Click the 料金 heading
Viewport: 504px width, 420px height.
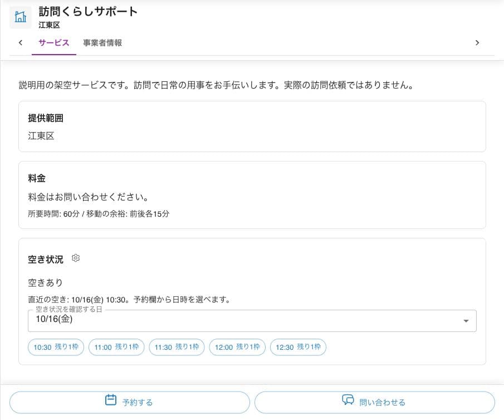37,178
